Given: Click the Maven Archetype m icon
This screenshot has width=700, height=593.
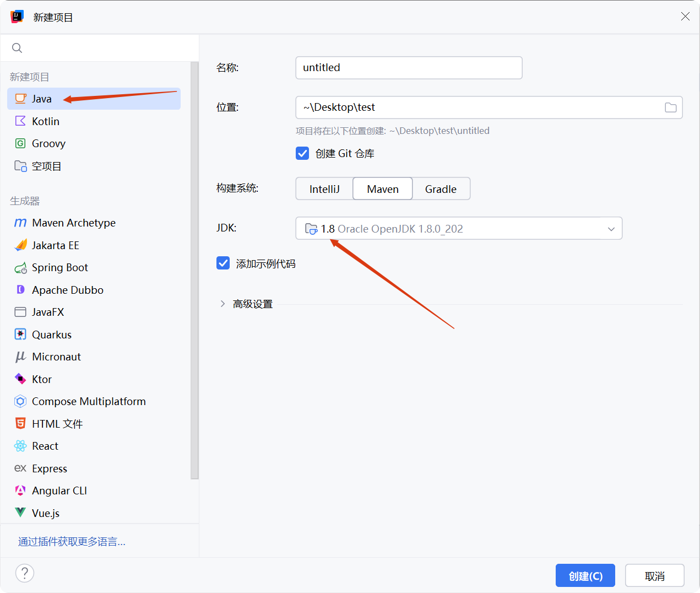Looking at the screenshot, I should [x=20, y=223].
